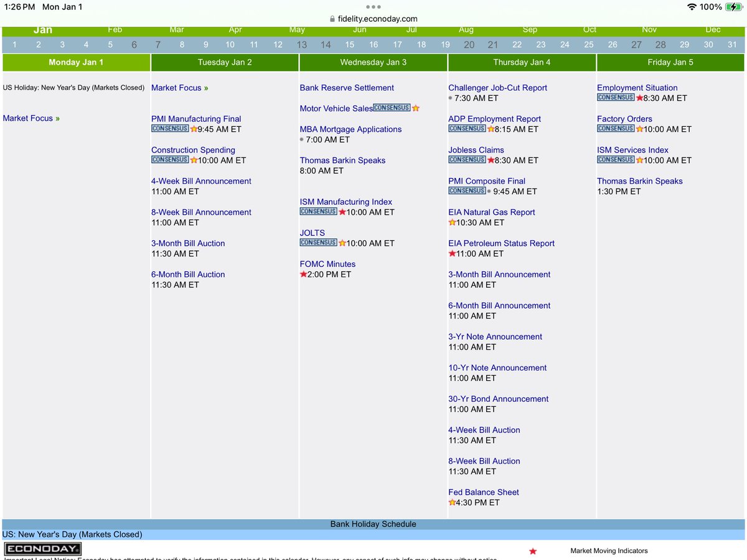Click the red star next to FOMC Minutes
This screenshot has width=747, height=560.
303,274
